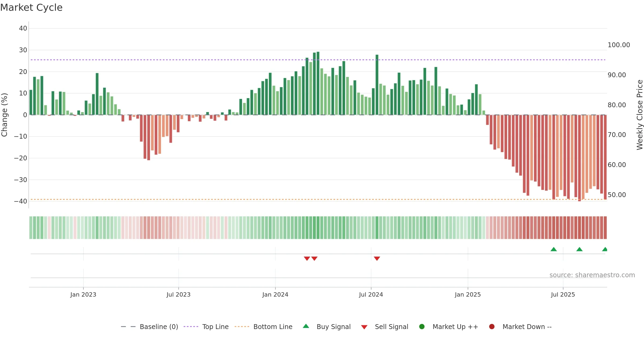Click the Buy Signal legend entry
This screenshot has height=362, width=644.
327,327
